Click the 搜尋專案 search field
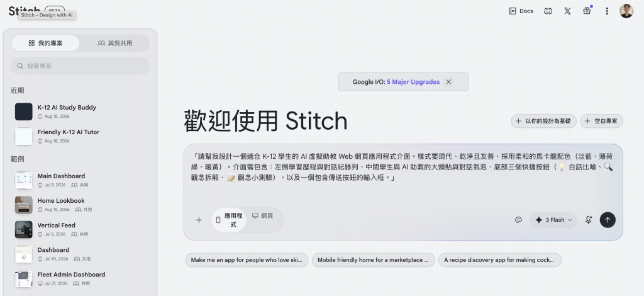644x296 pixels. (80, 65)
